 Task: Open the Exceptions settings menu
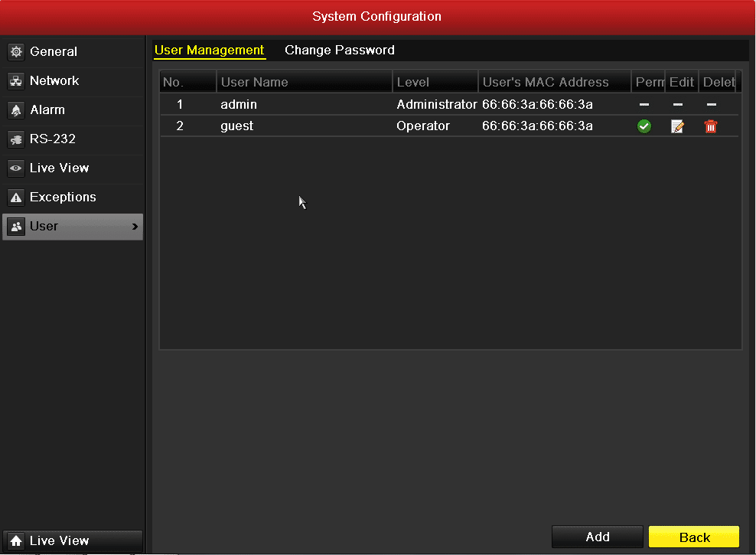(73, 198)
